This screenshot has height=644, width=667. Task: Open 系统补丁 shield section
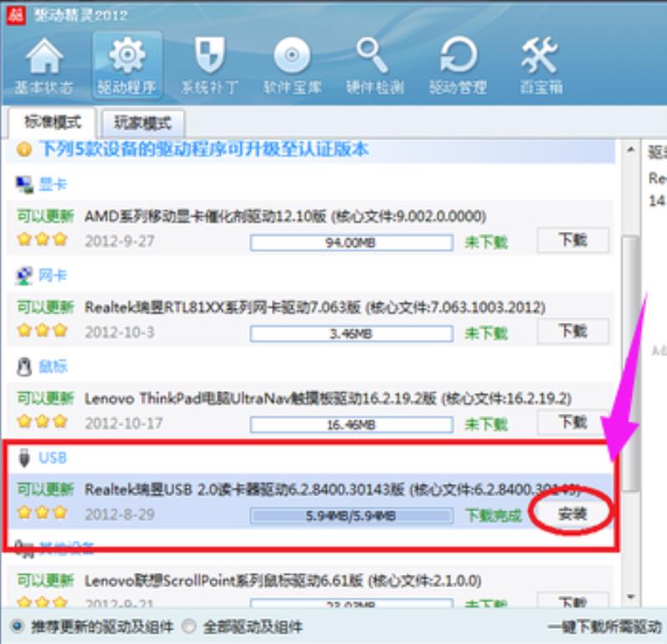pyautogui.click(x=209, y=66)
